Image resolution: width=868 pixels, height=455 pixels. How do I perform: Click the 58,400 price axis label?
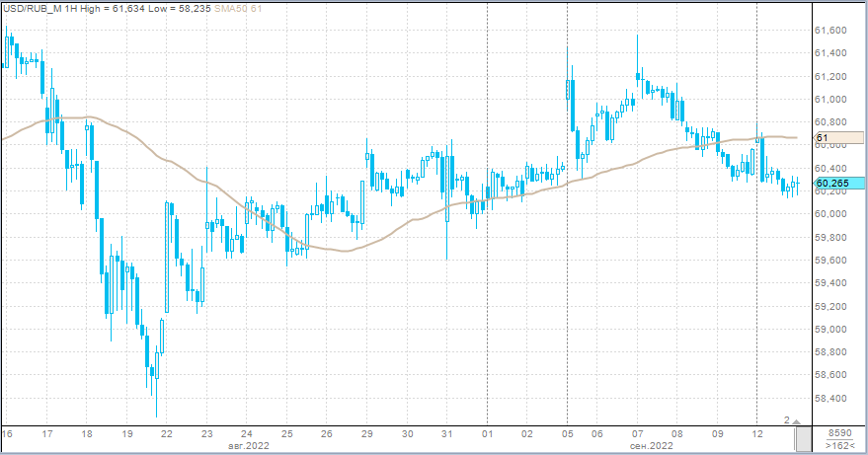point(831,399)
